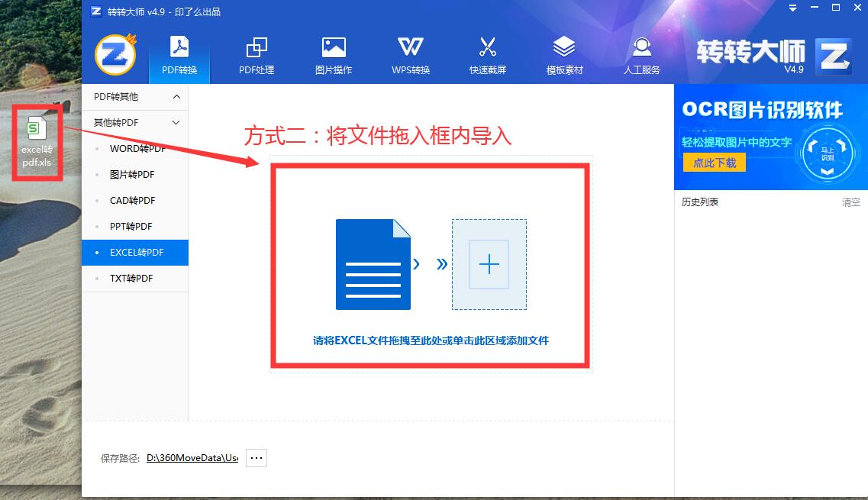Collapse the PDF转其他 section
868x500 pixels.
point(135,97)
